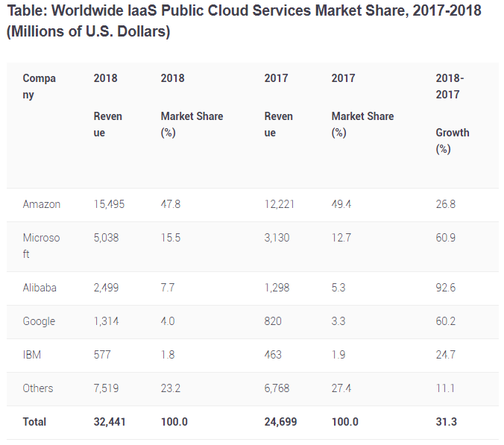Select the IBM row label
This screenshot has height=445, width=504.
point(32,355)
